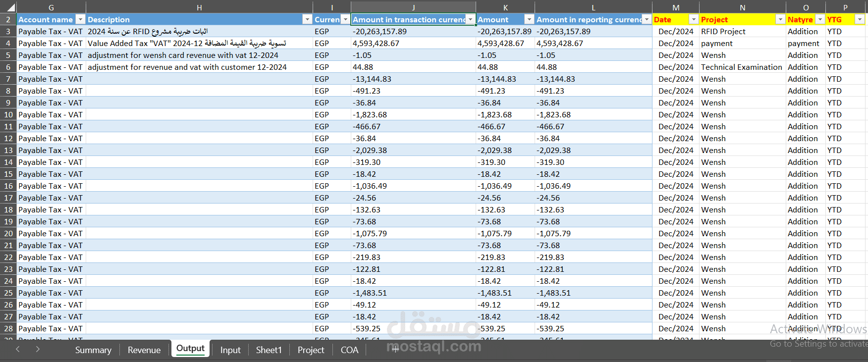Screen dimensions: 868x362
Task: Select column N header
Action: tap(743, 7)
